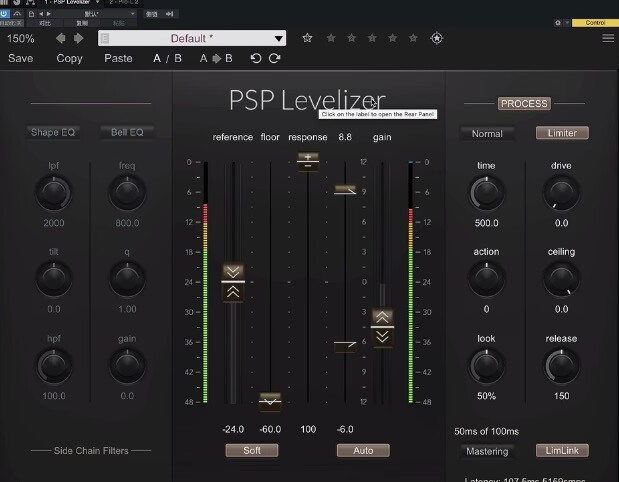This screenshot has width=619, height=482.
Task: Open the host settings gear icon
Action: click(558, 23)
